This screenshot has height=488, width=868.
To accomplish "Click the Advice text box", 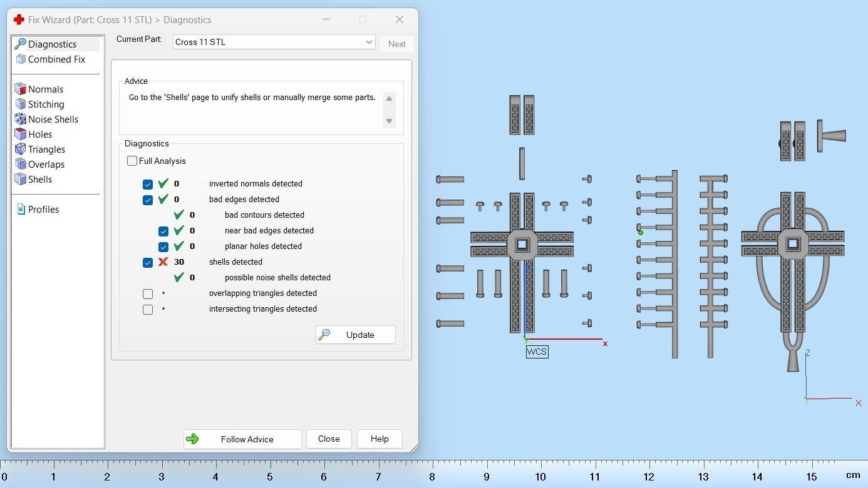I will (254, 109).
